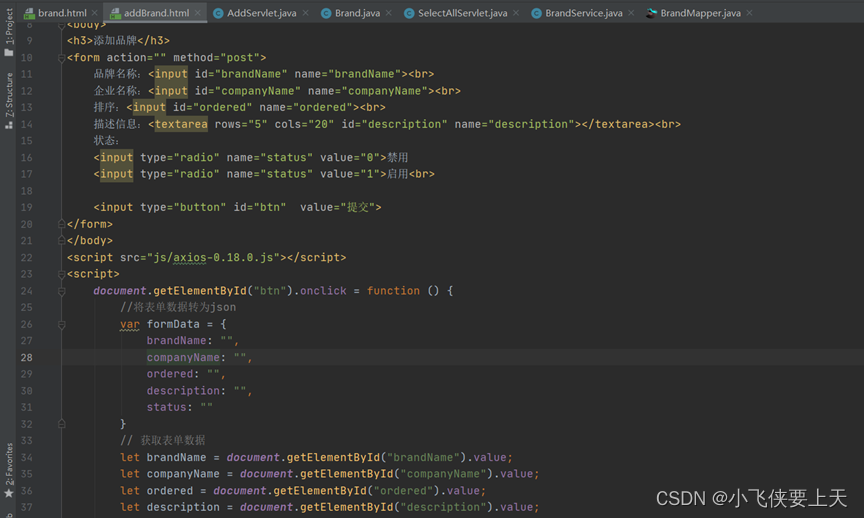The image size is (864, 518).
Task: Collapse the script block at line 23
Action: 62,274
